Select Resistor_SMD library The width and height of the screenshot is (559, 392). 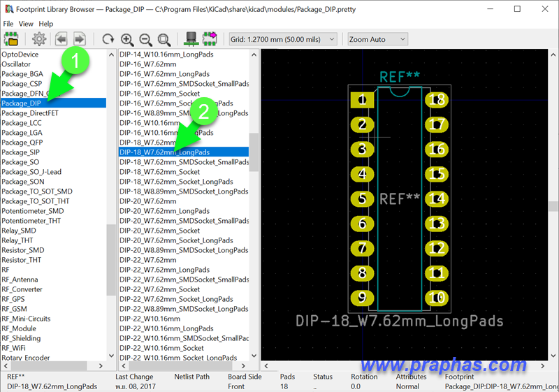pos(23,250)
